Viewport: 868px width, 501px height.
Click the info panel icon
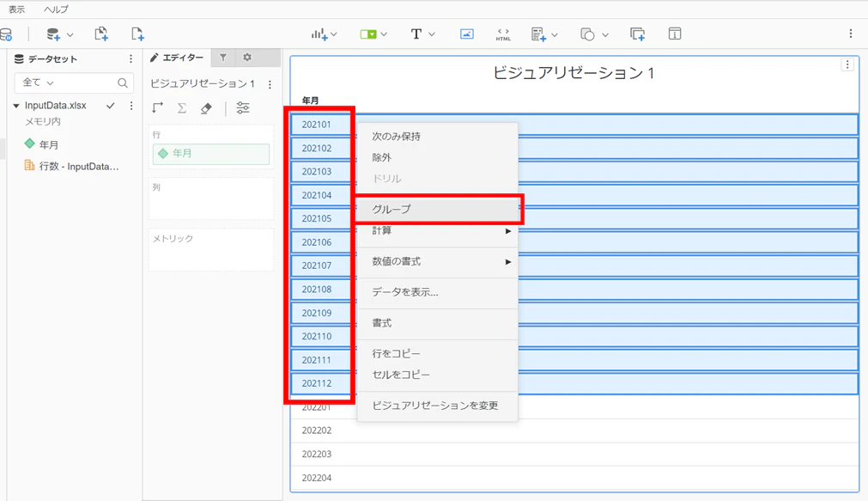coord(675,34)
